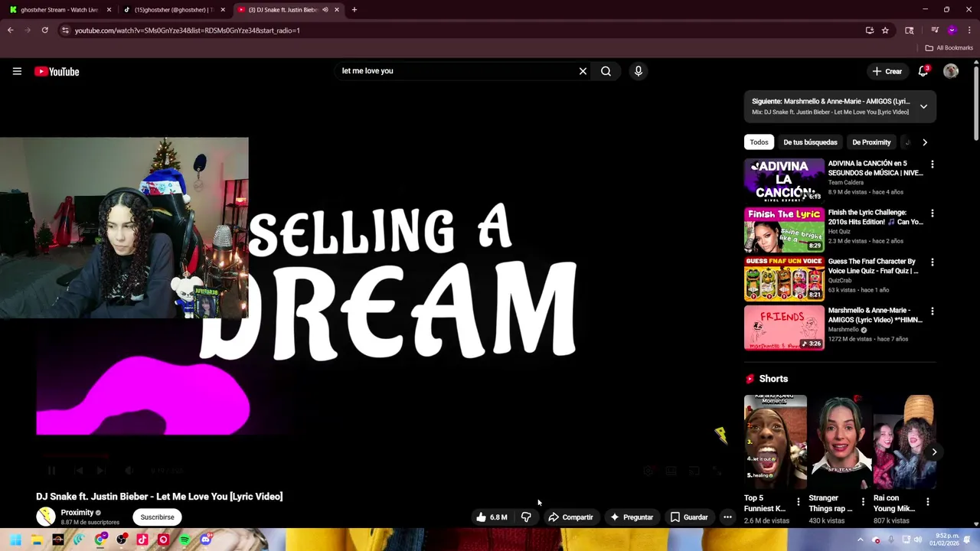This screenshot has width=980, height=551.
Task: Open the FRIENDS Marshmello video thumbnail
Action: (784, 328)
